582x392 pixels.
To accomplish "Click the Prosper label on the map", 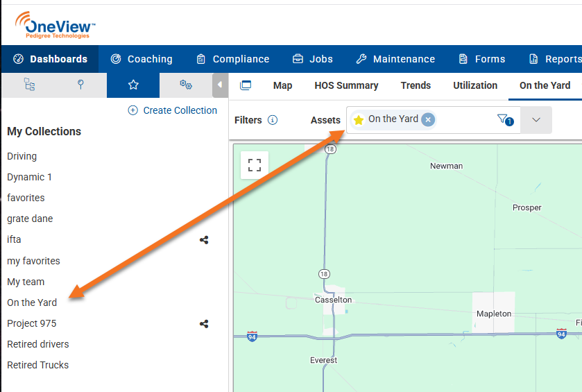I will (527, 207).
